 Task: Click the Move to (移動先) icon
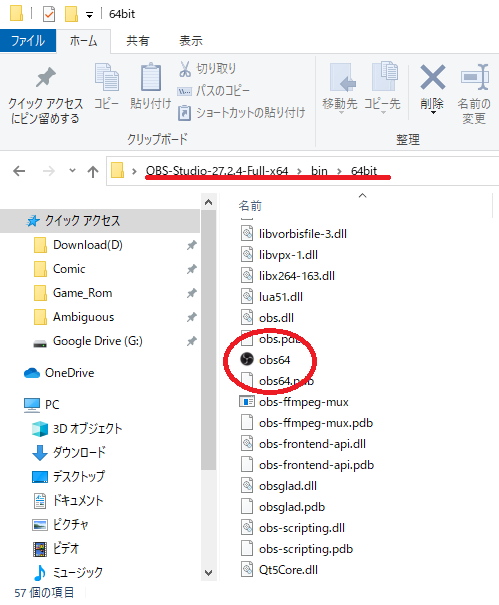click(x=341, y=77)
